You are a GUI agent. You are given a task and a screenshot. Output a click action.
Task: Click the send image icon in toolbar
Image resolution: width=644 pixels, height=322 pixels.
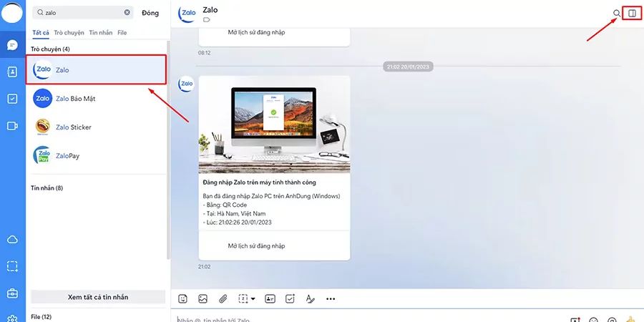click(203, 299)
